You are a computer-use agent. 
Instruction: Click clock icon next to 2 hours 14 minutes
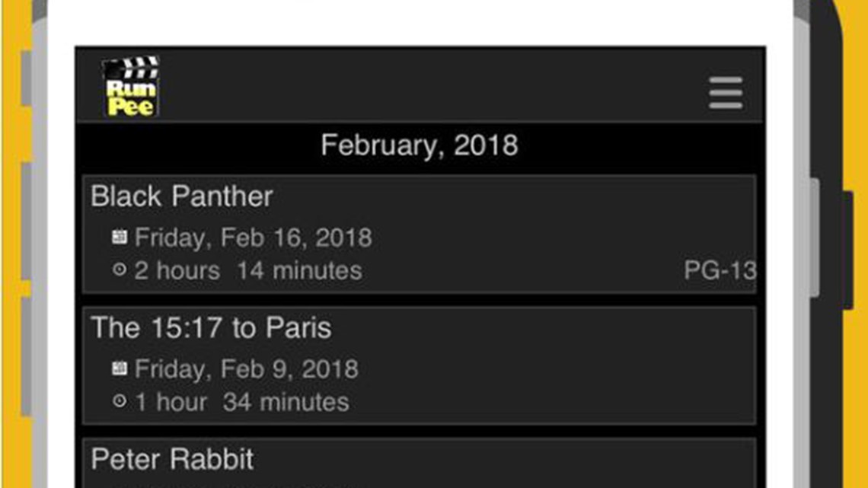[119, 270]
